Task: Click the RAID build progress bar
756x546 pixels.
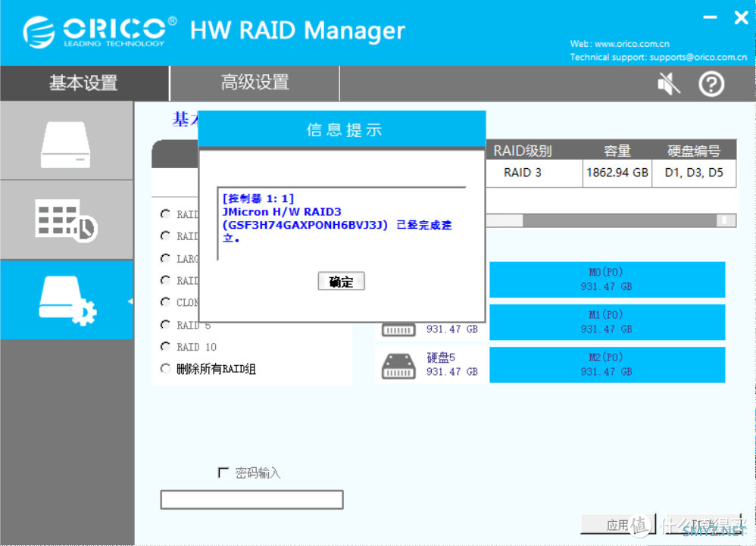Action: 611,220
